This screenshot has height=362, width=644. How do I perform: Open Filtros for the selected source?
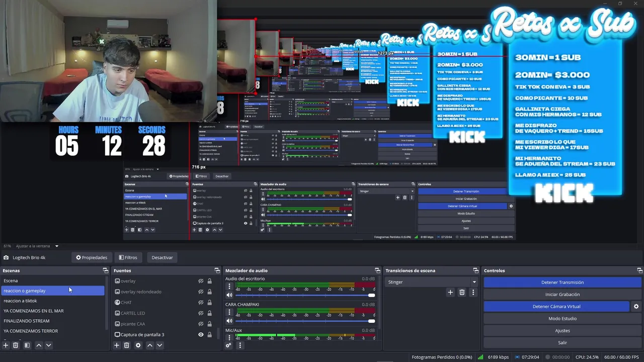tap(128, 257)
